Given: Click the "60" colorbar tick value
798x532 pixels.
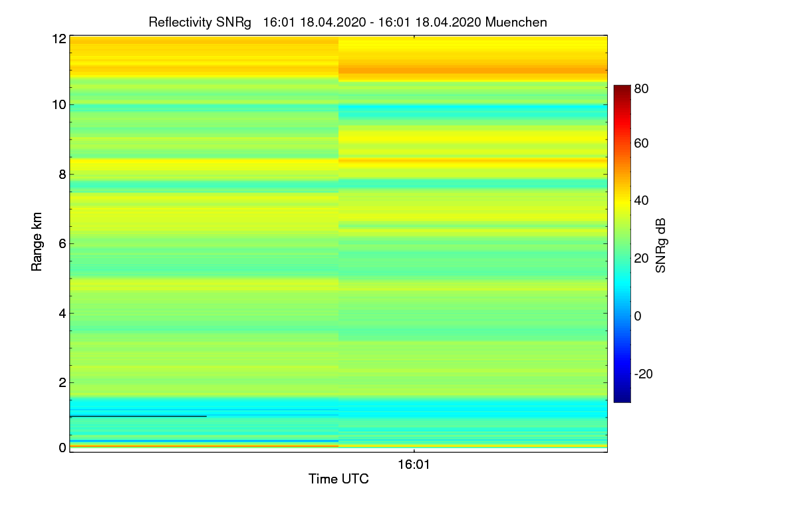Looking at the screenshot, I should coord(641,144).
